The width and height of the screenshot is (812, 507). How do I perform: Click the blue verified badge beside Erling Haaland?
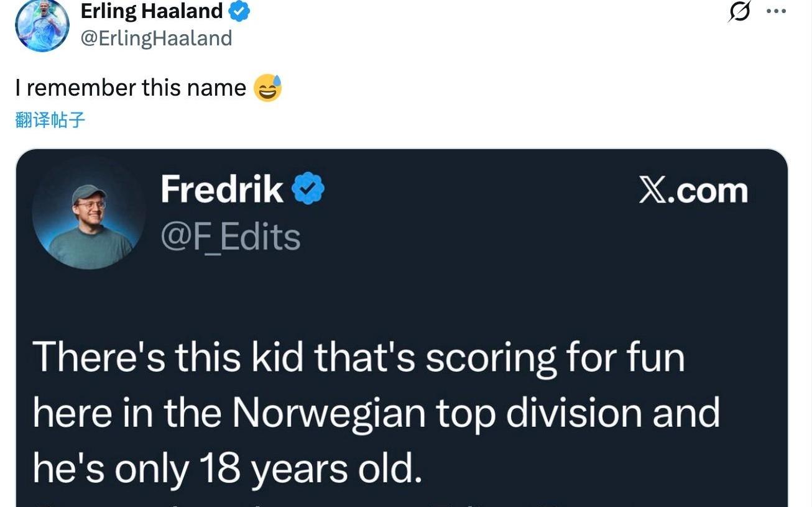tap(239, 11)
